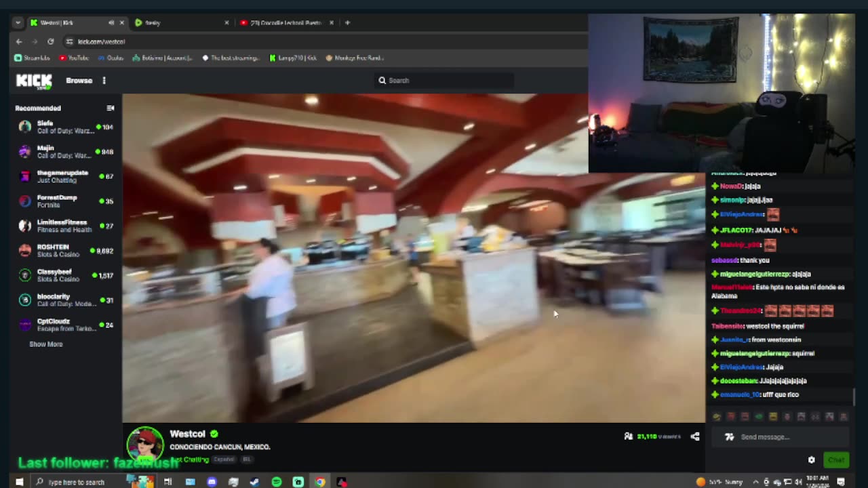868x488 pixels.
Task: Open Westcol's profile avatar
Action: click(145, 445)
